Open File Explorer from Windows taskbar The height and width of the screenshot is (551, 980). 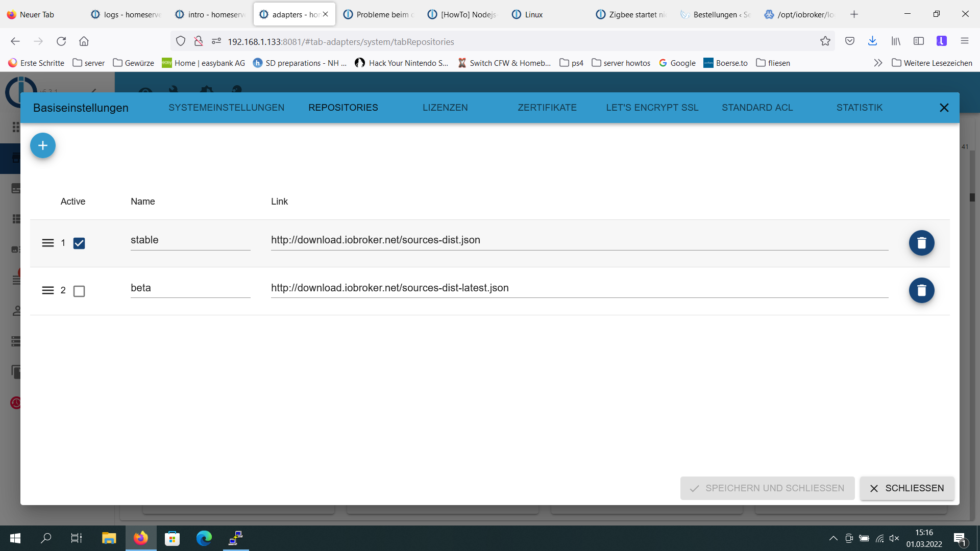tap(109, 538)
